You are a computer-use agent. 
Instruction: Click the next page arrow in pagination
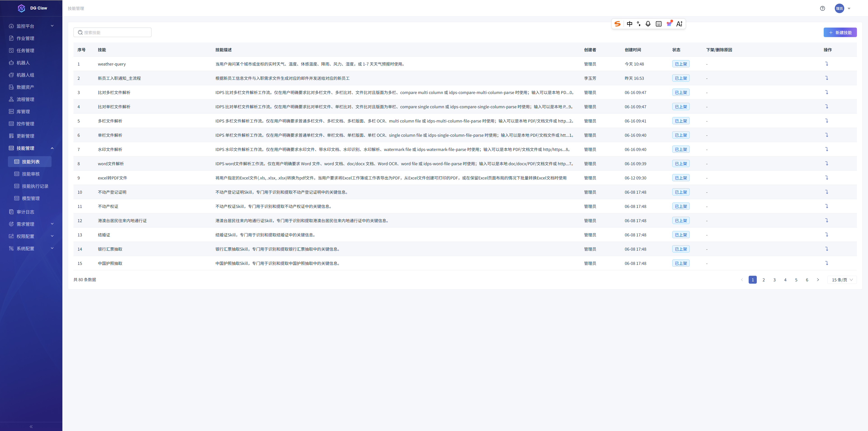tap(818, 280)
